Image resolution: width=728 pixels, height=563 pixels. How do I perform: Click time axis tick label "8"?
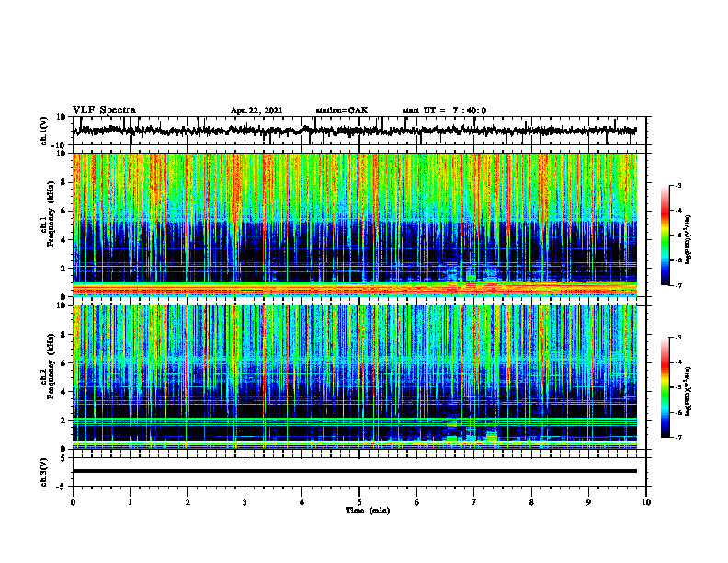[531, 502]
